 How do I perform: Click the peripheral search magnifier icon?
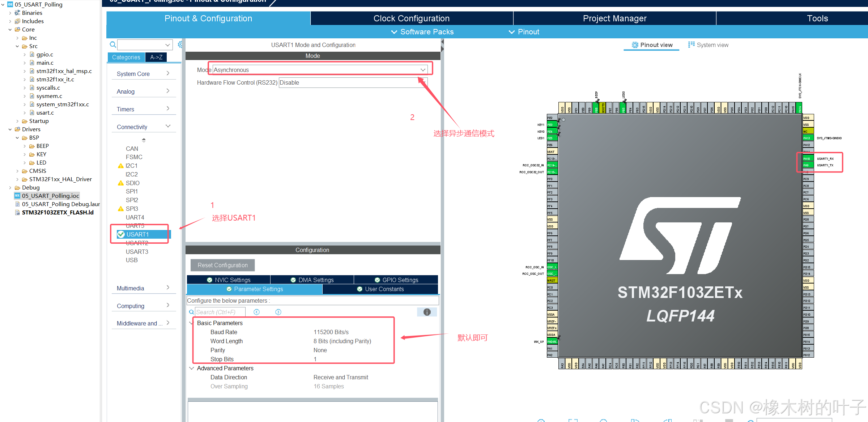coord(113,44)
